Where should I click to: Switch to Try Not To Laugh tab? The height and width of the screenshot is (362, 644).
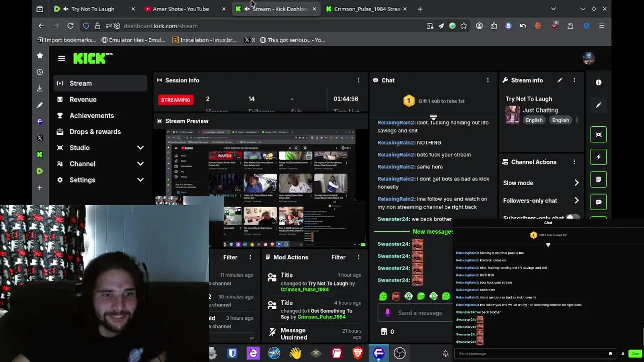pyautogui.click(x=93, y=9)
